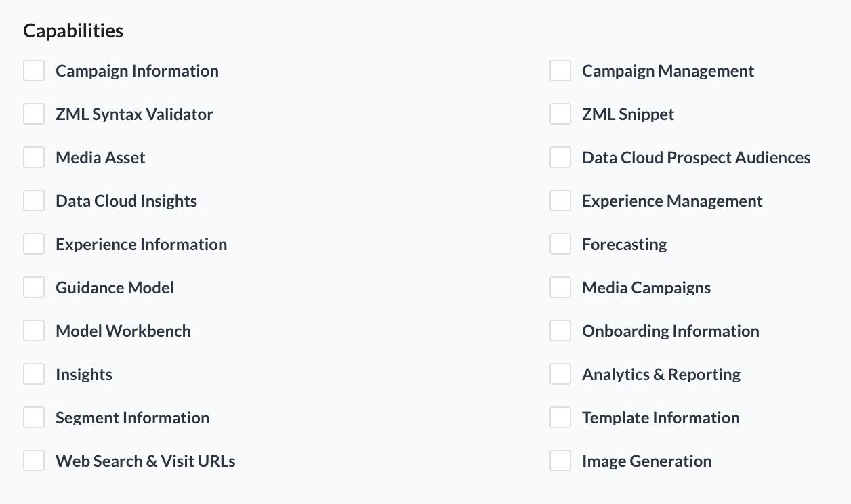The height and width of the screenshot is (504, 851).
Task: Enable Experience Information capability
Action: pos(34,244)
